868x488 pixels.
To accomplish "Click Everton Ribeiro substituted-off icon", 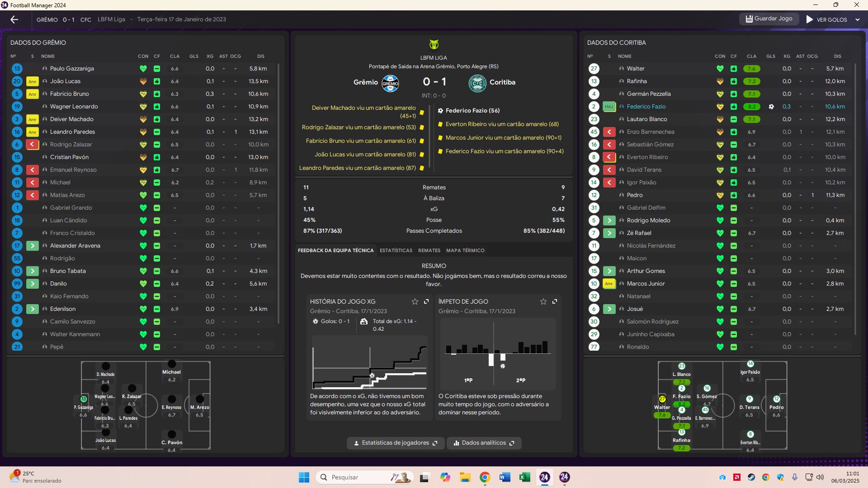I will 609,157.
